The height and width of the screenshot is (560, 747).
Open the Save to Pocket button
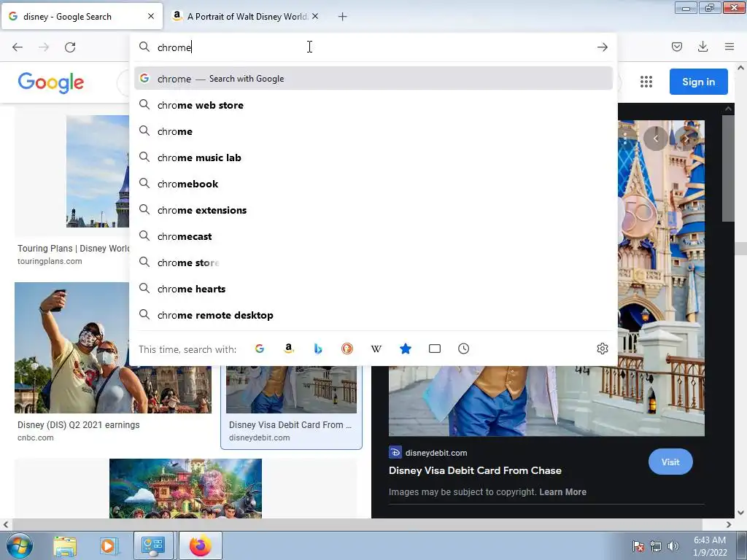coord(676,47)
